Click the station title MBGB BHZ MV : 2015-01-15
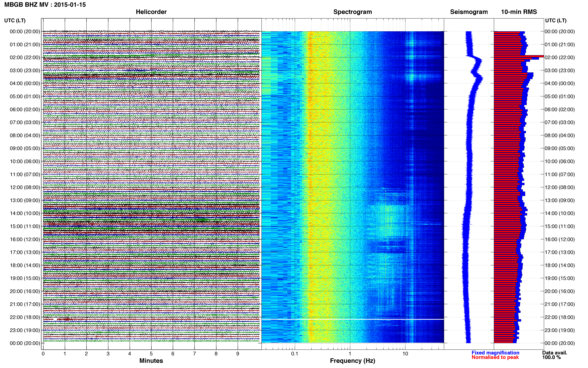This screenshot has height=368, width=588. (45, 5)
